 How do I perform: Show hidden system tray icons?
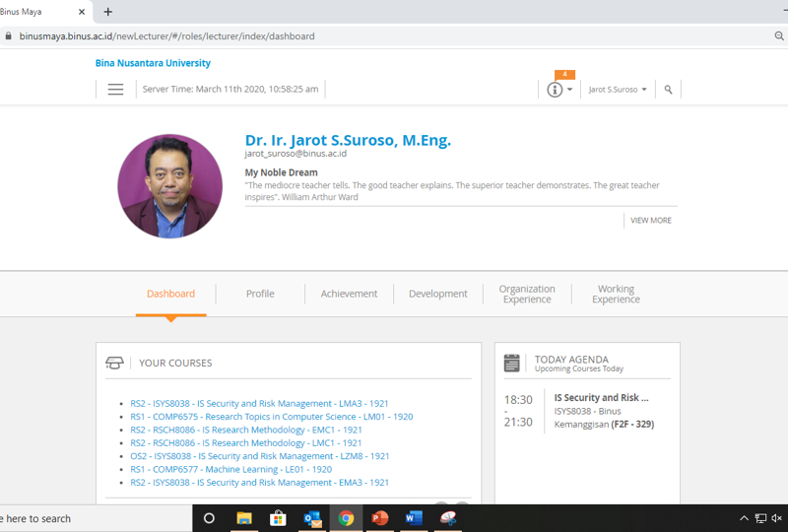(744, 518)
